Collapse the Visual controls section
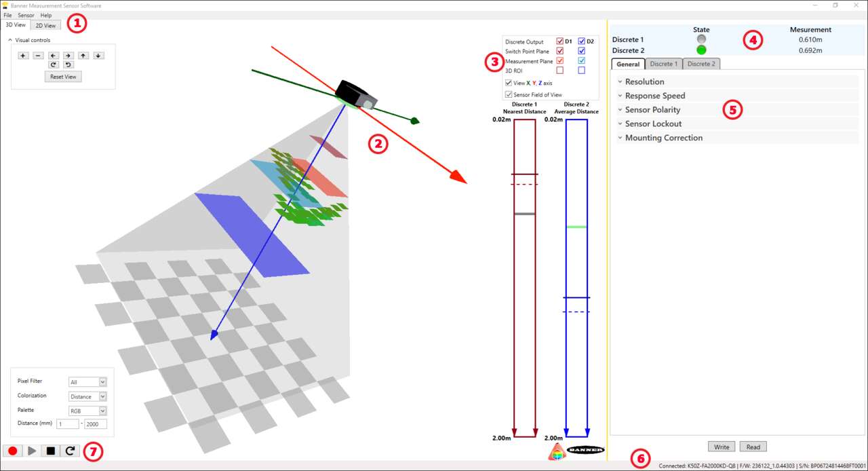The height and width of the screenshot is (471, 868). pos(10,40)
